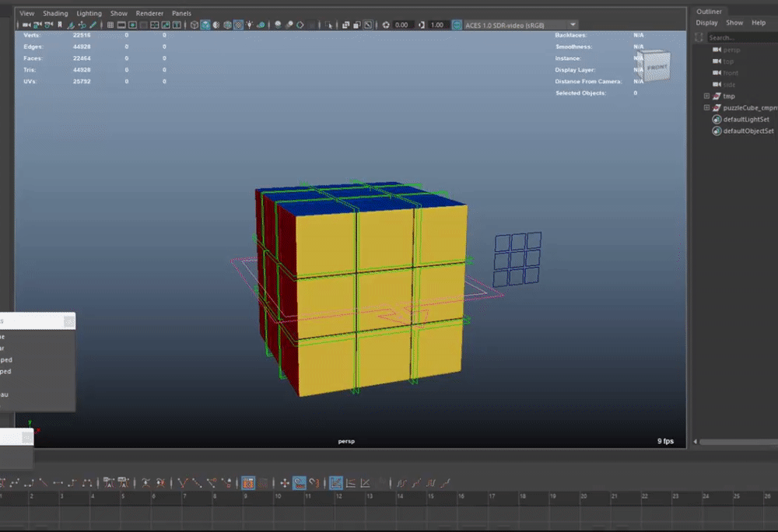778x532 pixels.
Task: Click the Linear tangents icon
Action: [43, 483]
